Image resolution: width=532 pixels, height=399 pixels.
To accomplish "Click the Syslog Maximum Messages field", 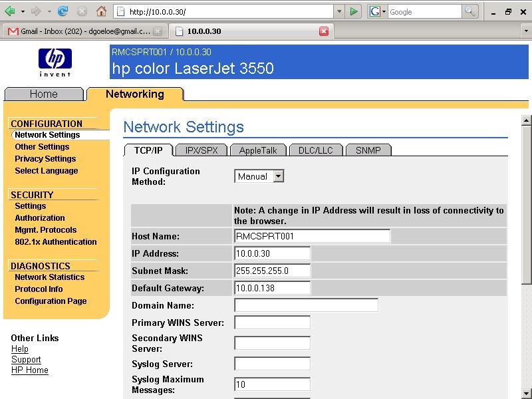I will [x=273, y=384].
